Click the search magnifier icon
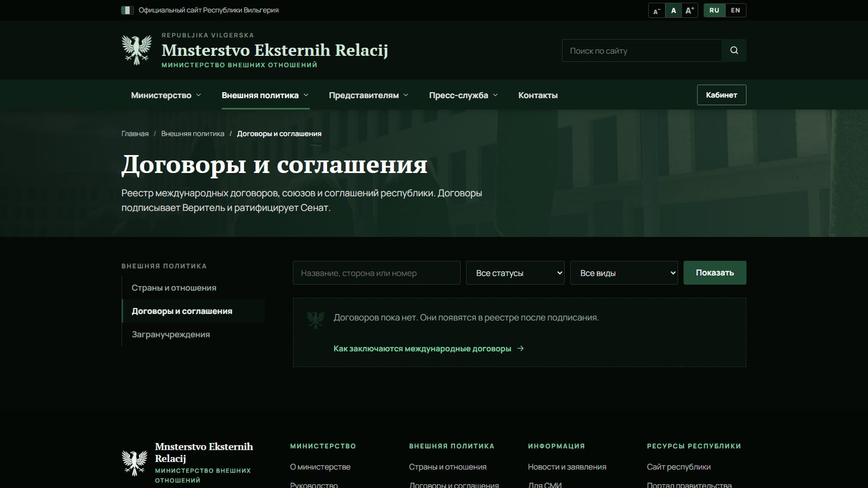The width and height of the screenshot is (868, 488). (x=734, y=50)
